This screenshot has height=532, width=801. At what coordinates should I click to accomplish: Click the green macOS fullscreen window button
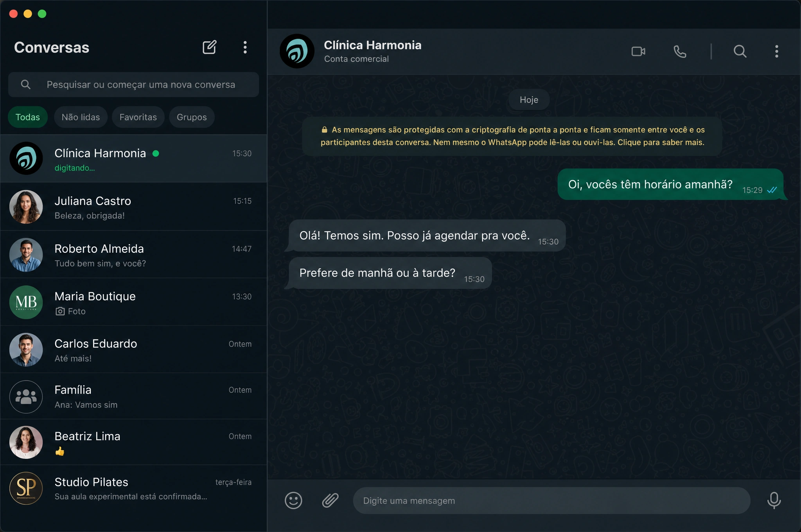42,14
